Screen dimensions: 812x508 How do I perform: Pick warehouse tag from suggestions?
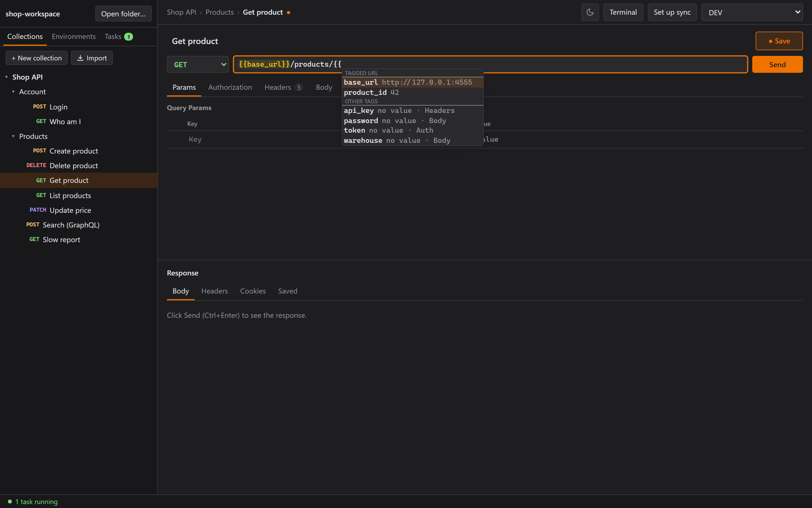(413, 141)
